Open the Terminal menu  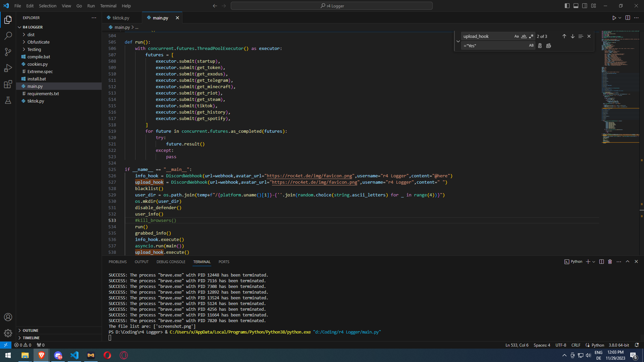[108, 6]
